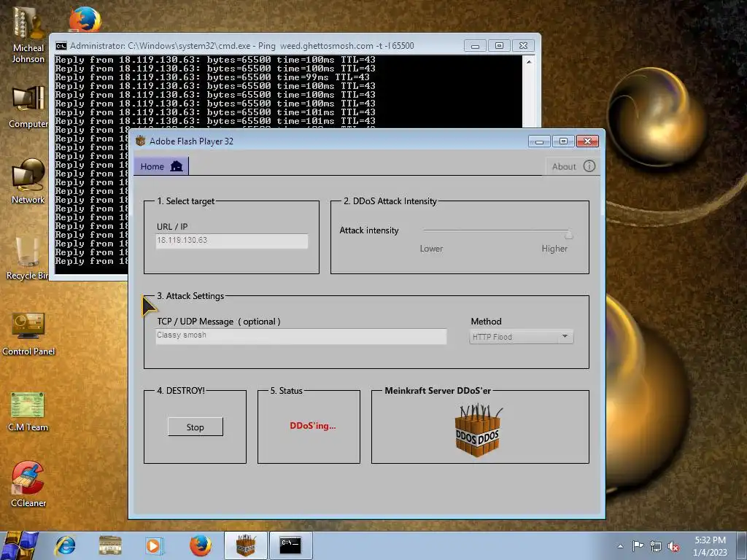Click the Method label
This screenshot has width=747, height=560.
(x=486, y=322)
